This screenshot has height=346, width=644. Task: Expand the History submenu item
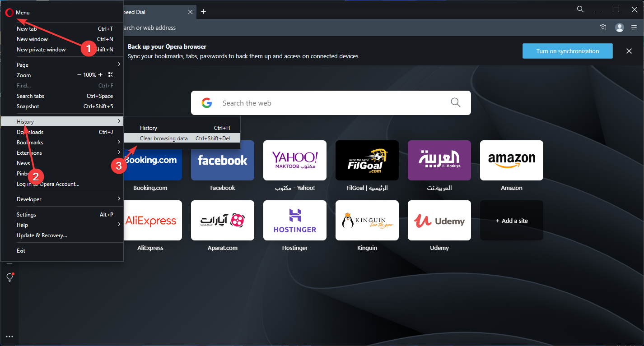(x=62, y=122)
